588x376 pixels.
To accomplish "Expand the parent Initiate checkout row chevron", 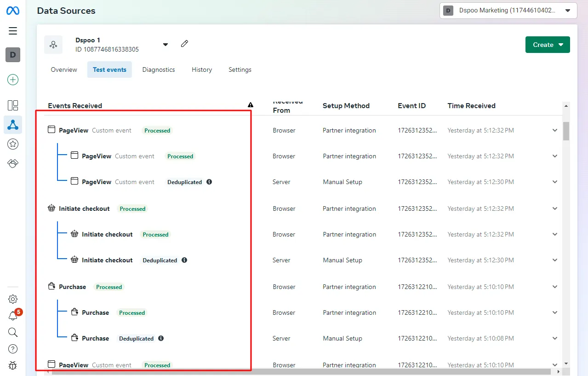I will [x=555, y=208].
